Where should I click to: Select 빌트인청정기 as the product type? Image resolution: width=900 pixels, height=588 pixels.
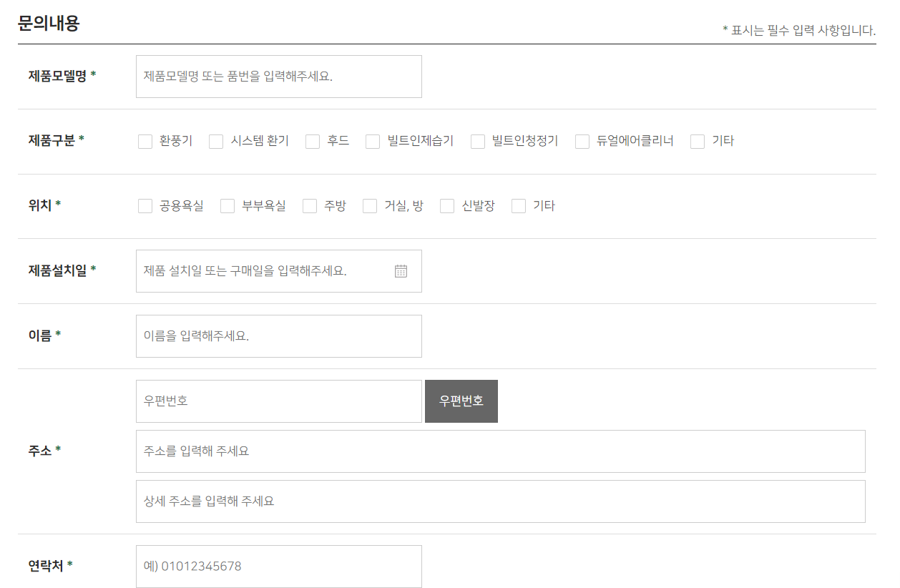[x=477, y=141]
